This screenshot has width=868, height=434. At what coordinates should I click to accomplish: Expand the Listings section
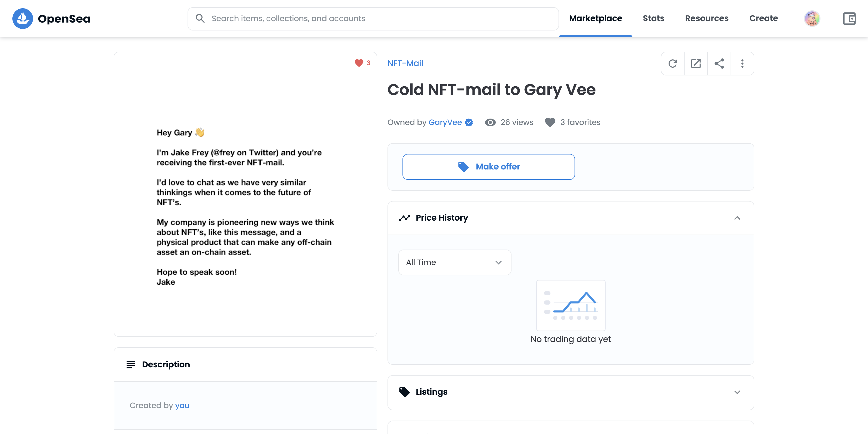[x=737, y=392]
